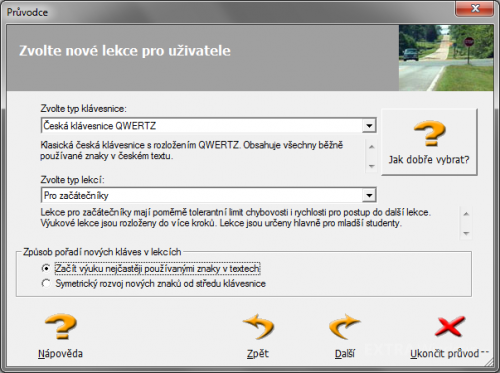Proceed with the Další arrow icon
The image size is (500, 373).
click(344, 326)
